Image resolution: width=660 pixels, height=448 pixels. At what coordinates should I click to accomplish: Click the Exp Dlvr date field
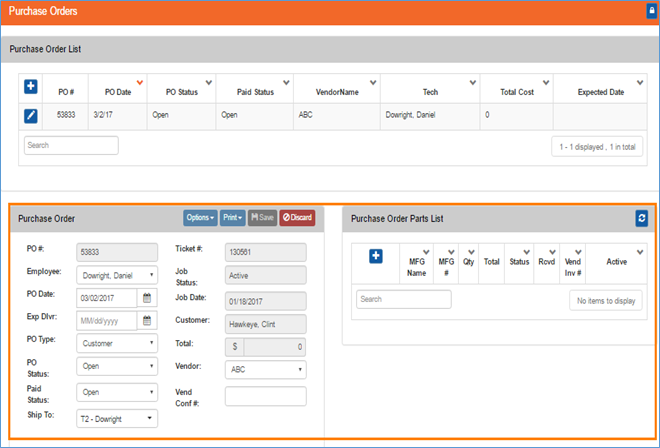pyautogui.click(x=107, y=321)
